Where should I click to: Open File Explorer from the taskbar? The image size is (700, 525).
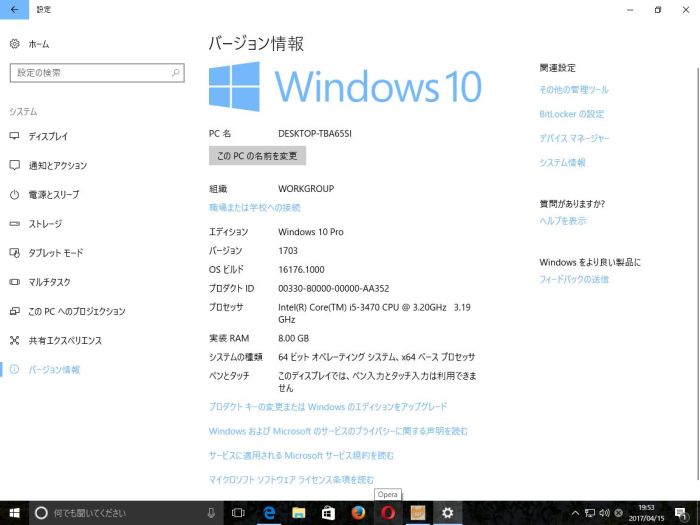[x=298, y=513]
